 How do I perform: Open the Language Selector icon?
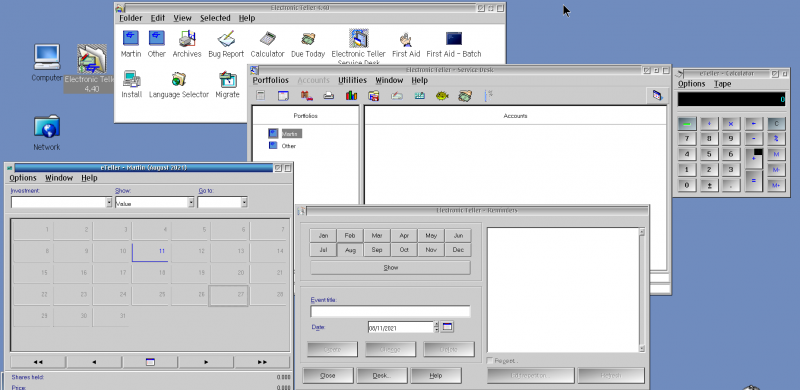pyautogui.click(x=179, y=85)
